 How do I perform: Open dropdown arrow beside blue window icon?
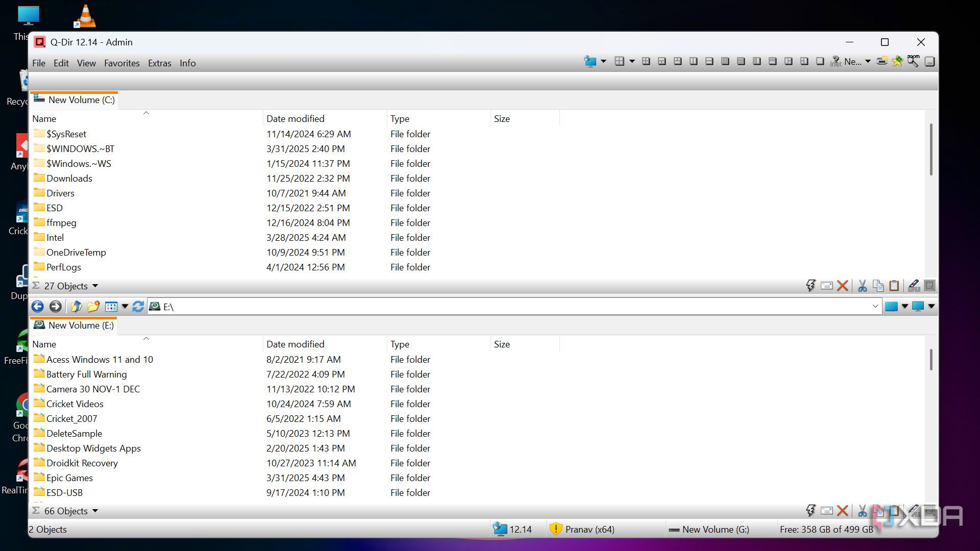click(x=904, y=306)
